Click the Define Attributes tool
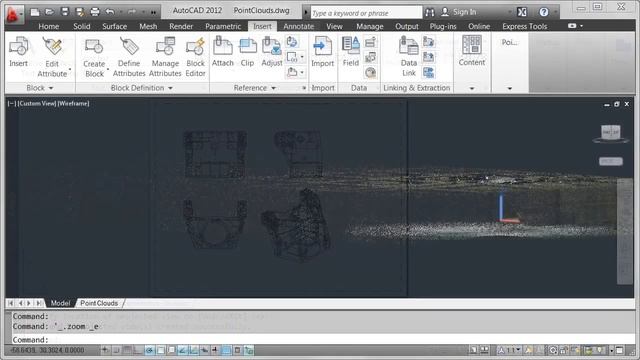 [x=129, y=57]
